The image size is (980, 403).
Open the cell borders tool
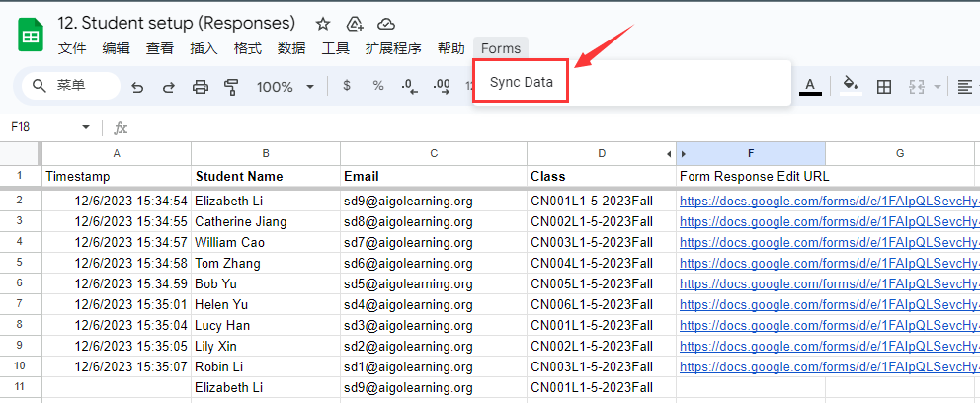tap(884, 87)
